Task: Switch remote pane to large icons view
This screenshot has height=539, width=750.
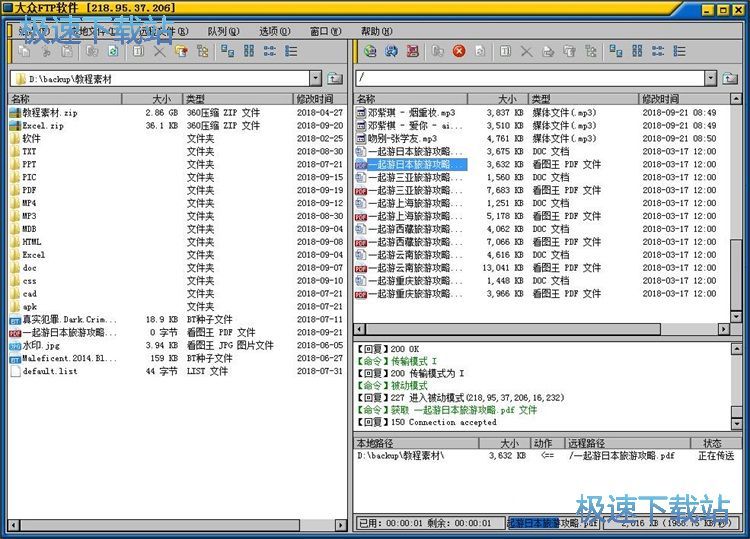Action: pos(616,51)
